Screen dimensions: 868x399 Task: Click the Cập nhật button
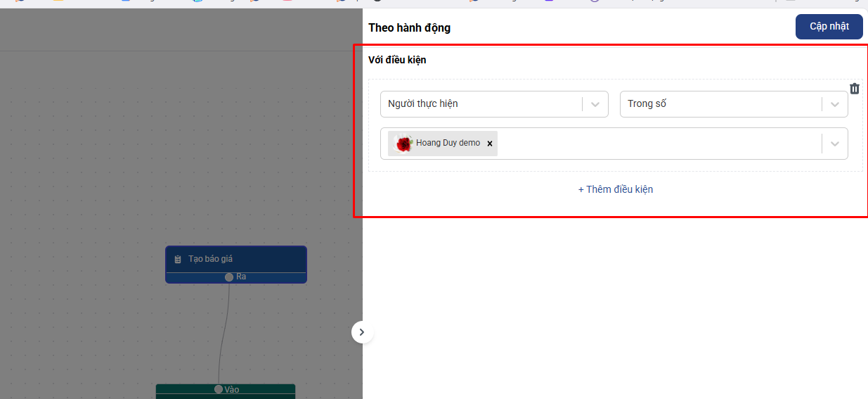pos(829,27)
